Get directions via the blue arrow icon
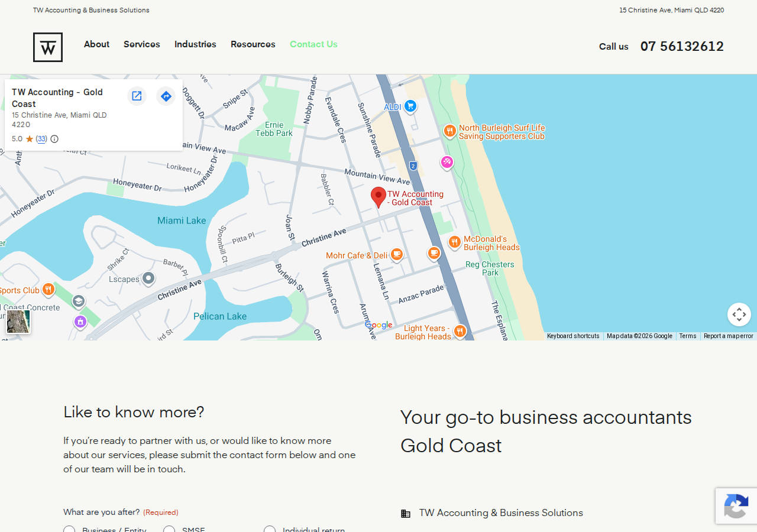 point(166,96)
